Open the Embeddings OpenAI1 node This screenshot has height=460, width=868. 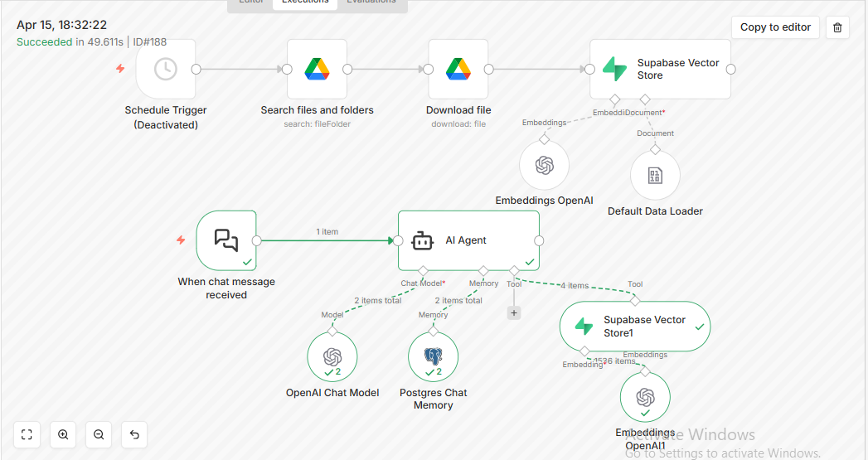[x=646, y=397]
